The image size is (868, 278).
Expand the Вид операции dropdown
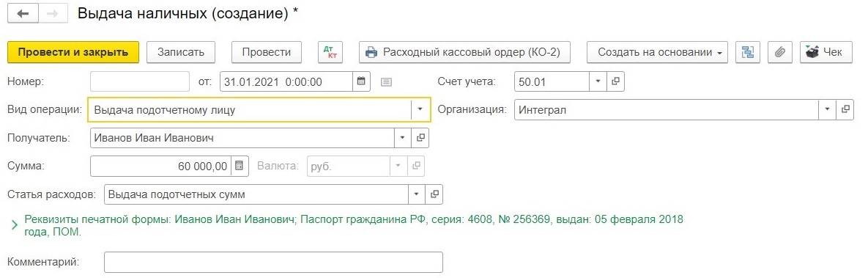(x=420, y=109)
